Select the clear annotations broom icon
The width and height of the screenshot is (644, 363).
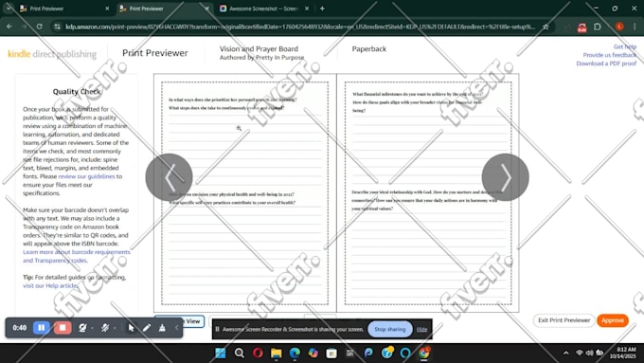(x=162, y=328)
